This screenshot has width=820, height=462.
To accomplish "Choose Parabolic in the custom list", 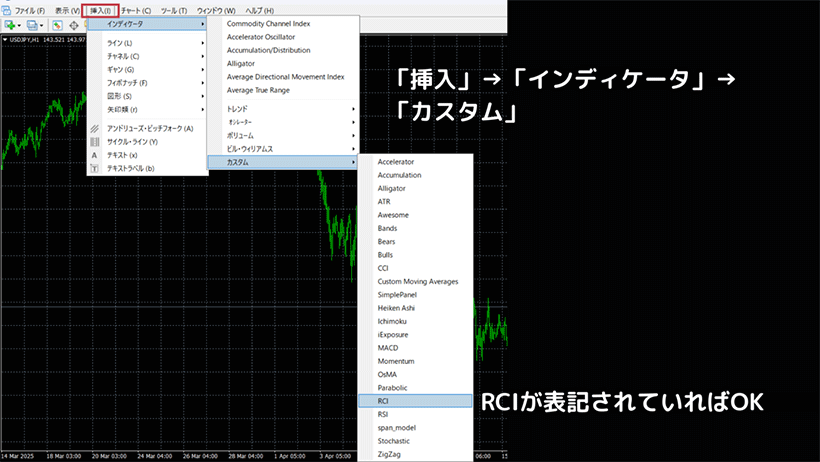I will [x=415, y=388].
